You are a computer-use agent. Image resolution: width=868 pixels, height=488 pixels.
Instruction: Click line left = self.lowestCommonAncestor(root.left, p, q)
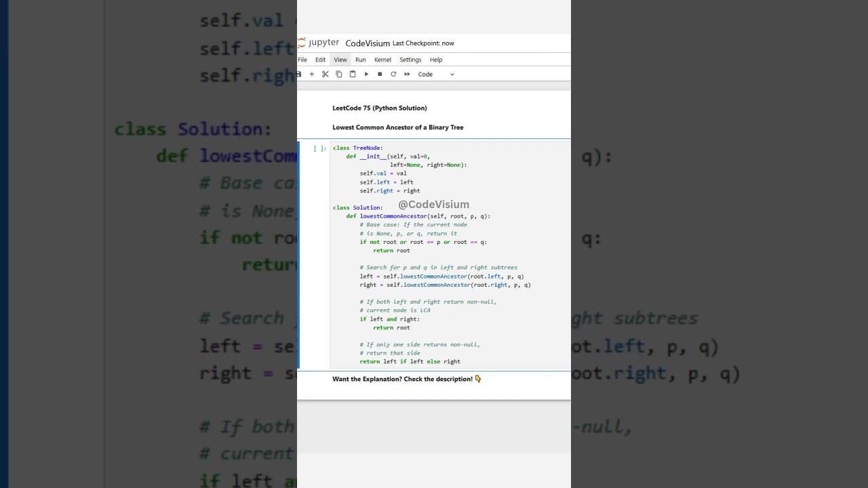tap(441, 277)
